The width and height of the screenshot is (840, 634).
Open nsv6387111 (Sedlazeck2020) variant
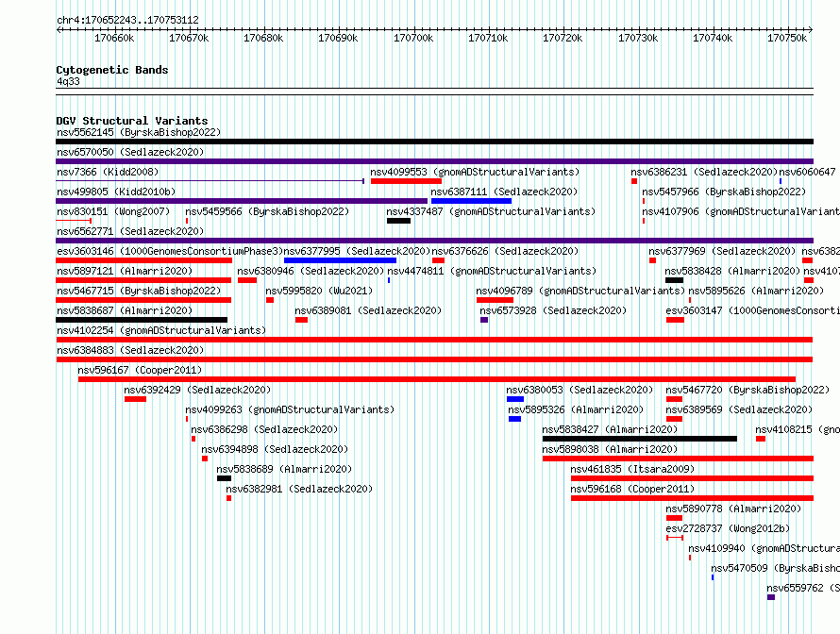[x=504, y=192]
